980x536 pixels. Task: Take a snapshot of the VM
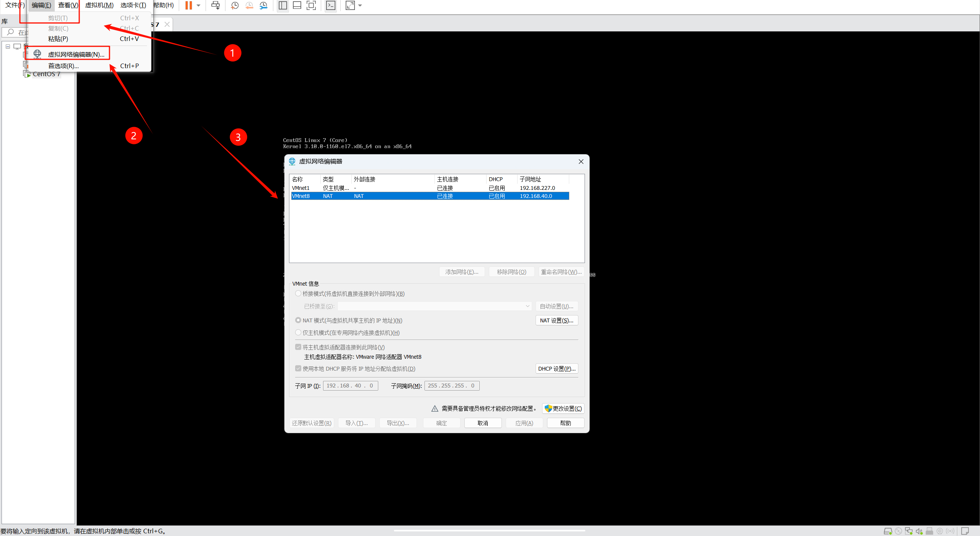235,5
